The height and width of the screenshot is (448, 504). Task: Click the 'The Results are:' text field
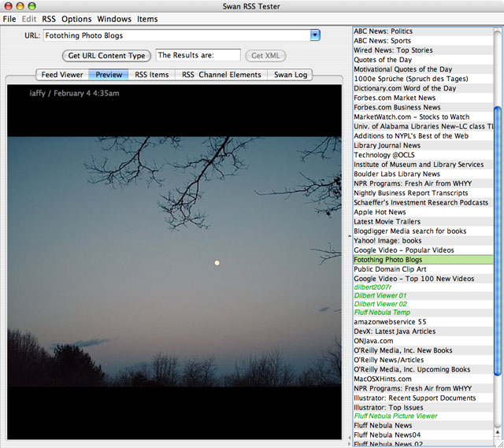198,55
